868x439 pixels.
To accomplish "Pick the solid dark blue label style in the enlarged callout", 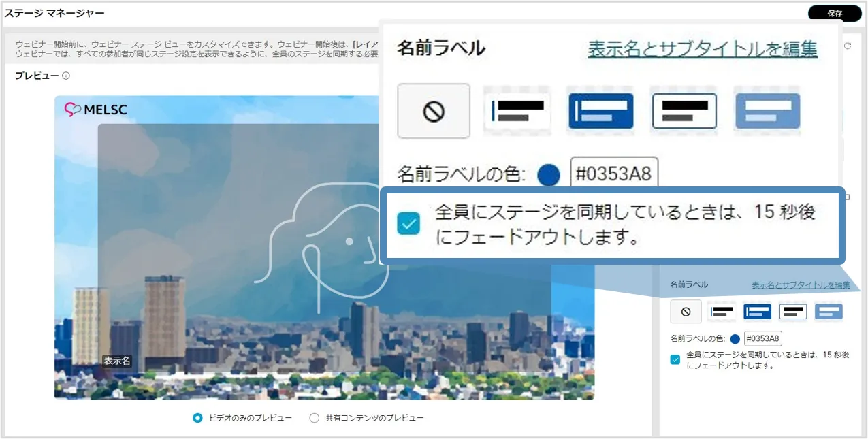I will (600, 111).
